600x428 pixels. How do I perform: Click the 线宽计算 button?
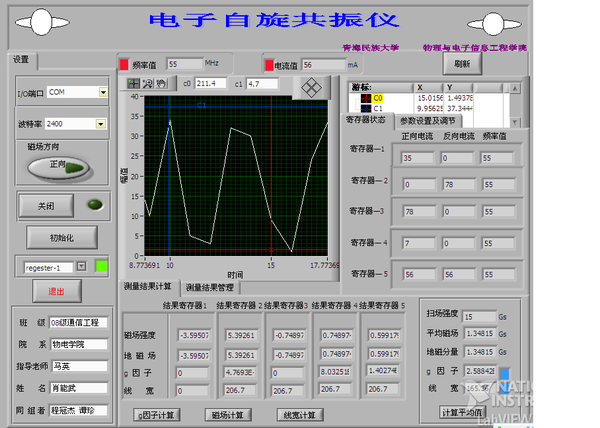tap(300, 415)
